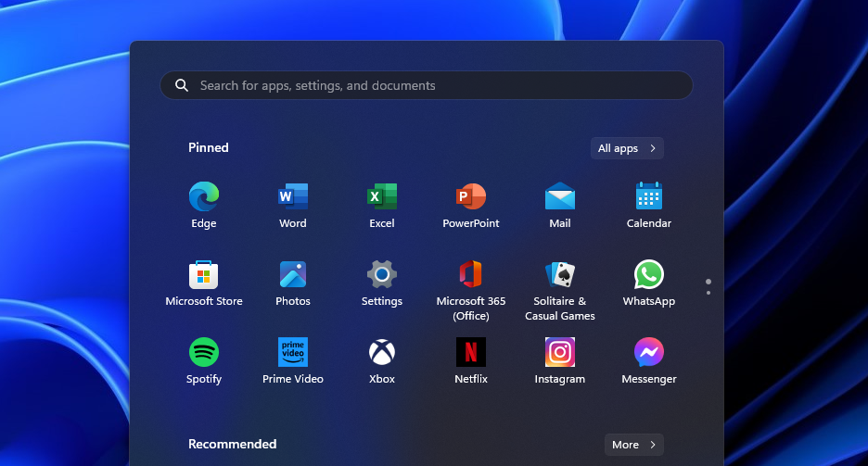This screenshot has width=868, height=466.
Task: Show All apps list
Action: (x=627, y=148)
